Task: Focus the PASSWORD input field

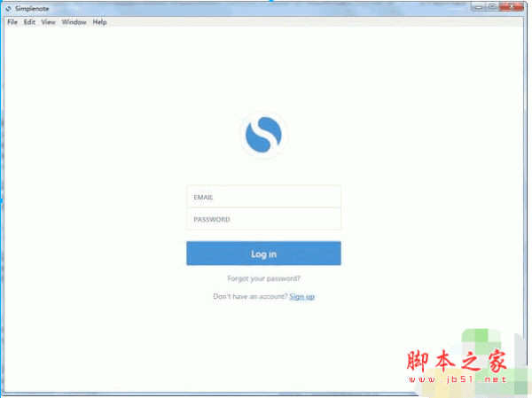Action: [263, 219]
